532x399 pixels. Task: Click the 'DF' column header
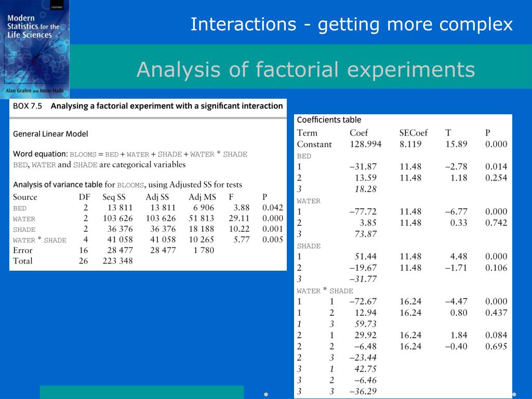click(x=85, y=197)
